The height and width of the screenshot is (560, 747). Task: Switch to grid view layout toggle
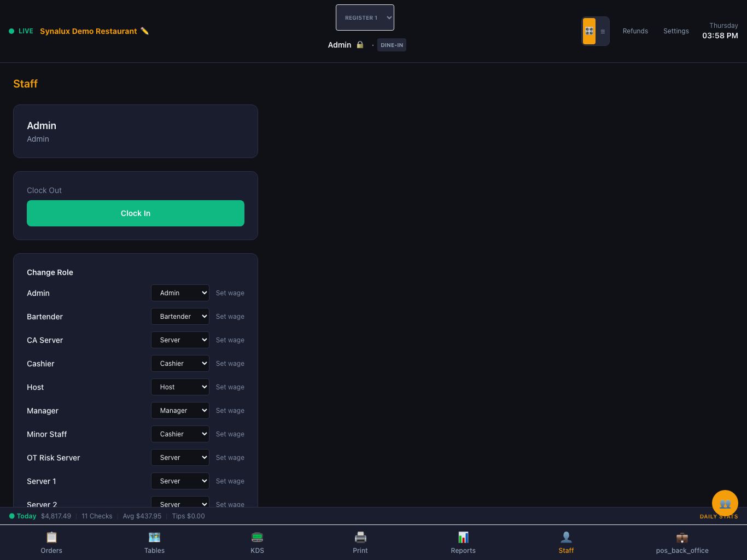click(x=589, y=31)
